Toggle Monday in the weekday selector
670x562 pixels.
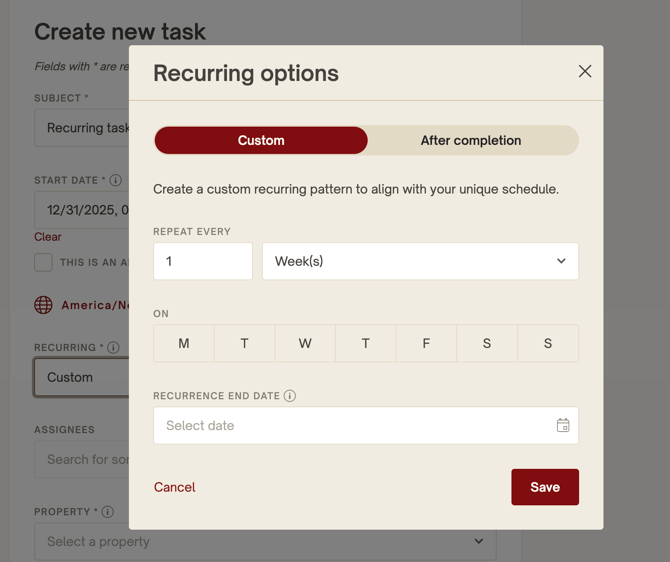(x=184, y=343)
